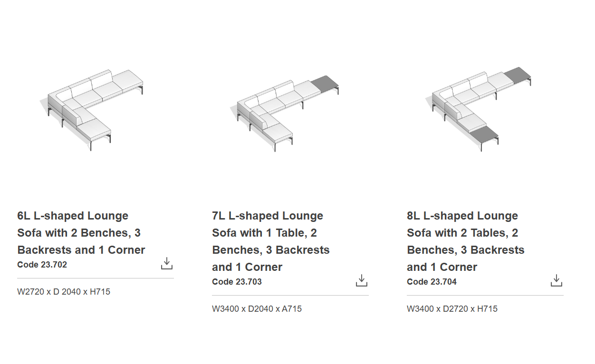Click download icon for Code 23.704
The width and height of the screenshot is (595, 364).
tap(557, 280)
